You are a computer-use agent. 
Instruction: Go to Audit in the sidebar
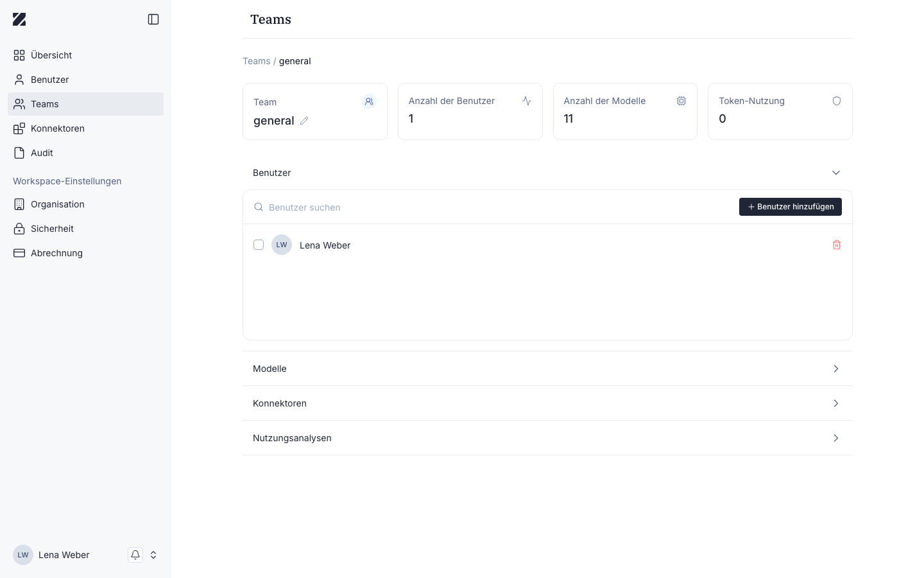[85, 153]
